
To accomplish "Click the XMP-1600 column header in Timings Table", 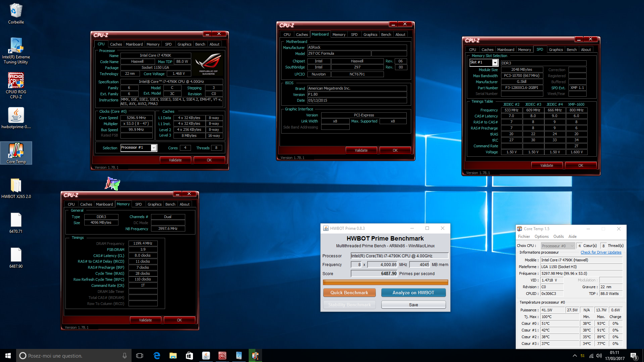I will [576, 104].
